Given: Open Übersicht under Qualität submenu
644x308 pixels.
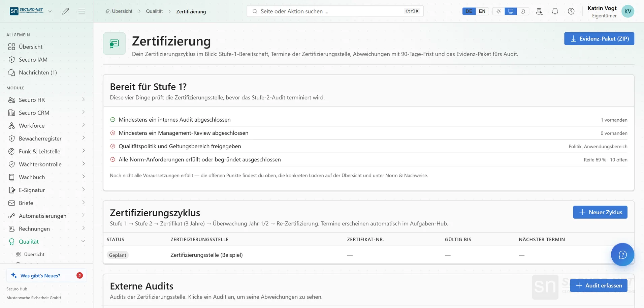Looking at the screenshot, I should tap(34, 254).
